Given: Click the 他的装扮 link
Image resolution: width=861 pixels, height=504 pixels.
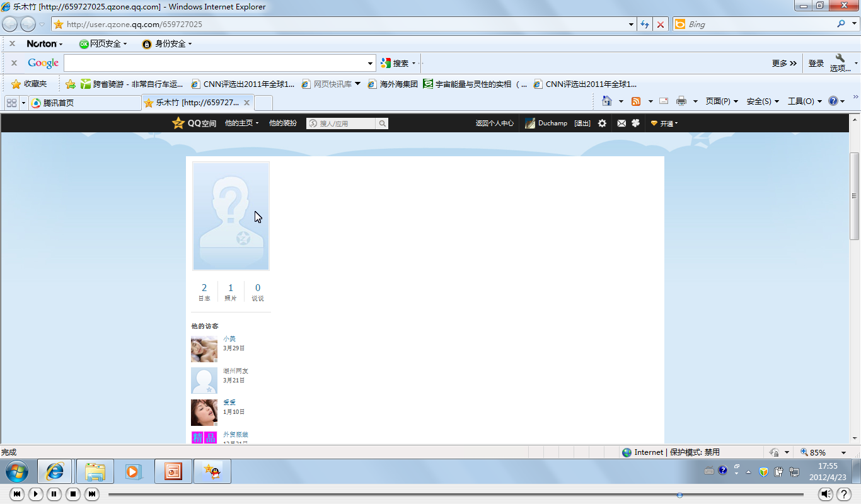Looking at the screenshot, I should (x=282, y=123).
